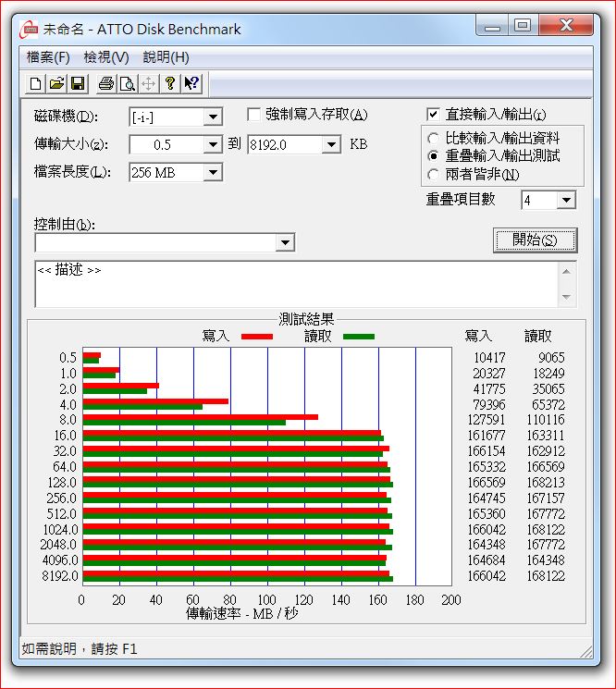Print the benchmark results
The image size is (616, 689).
[x=105, y=83]
